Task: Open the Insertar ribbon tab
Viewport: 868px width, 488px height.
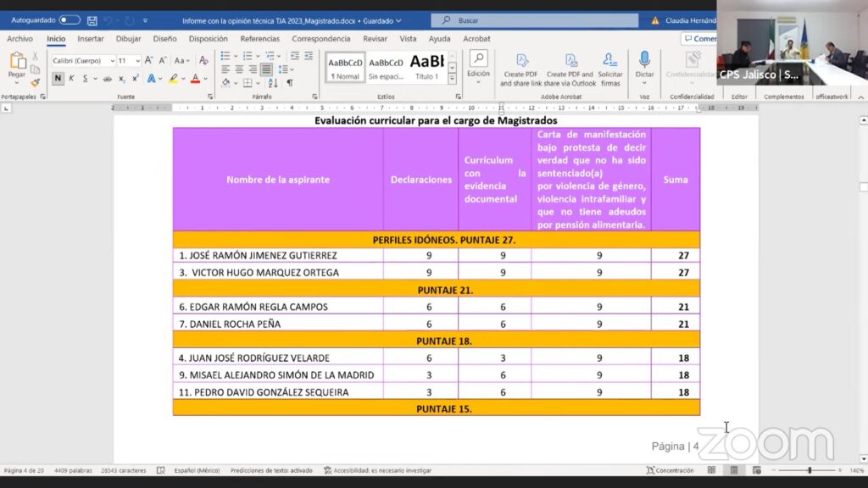Action: click(x=91, y=39)
